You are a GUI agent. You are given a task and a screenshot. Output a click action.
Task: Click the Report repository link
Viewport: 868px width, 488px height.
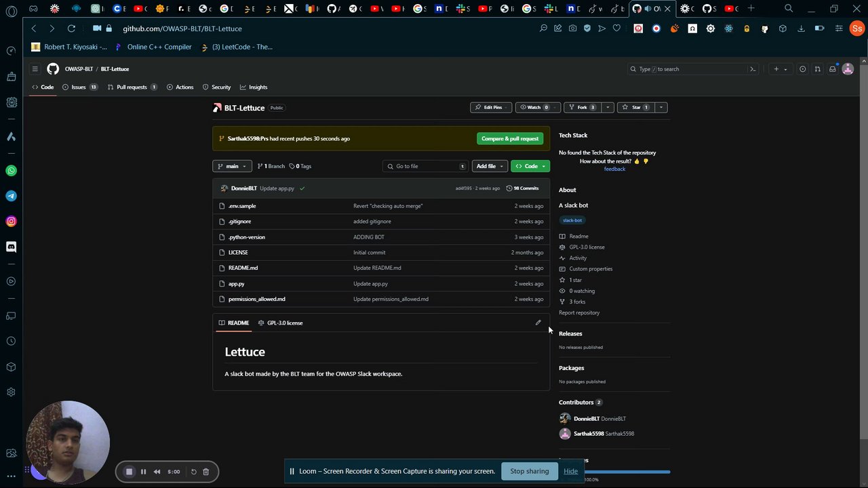579,312
